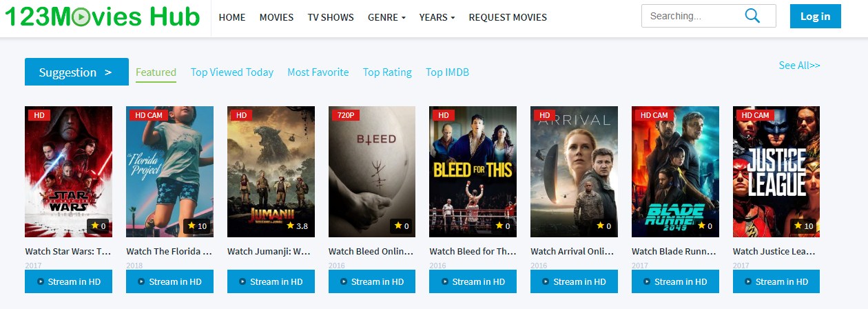
Task: Click the star rating on Jumanji poster
Action: pos(298,226)
